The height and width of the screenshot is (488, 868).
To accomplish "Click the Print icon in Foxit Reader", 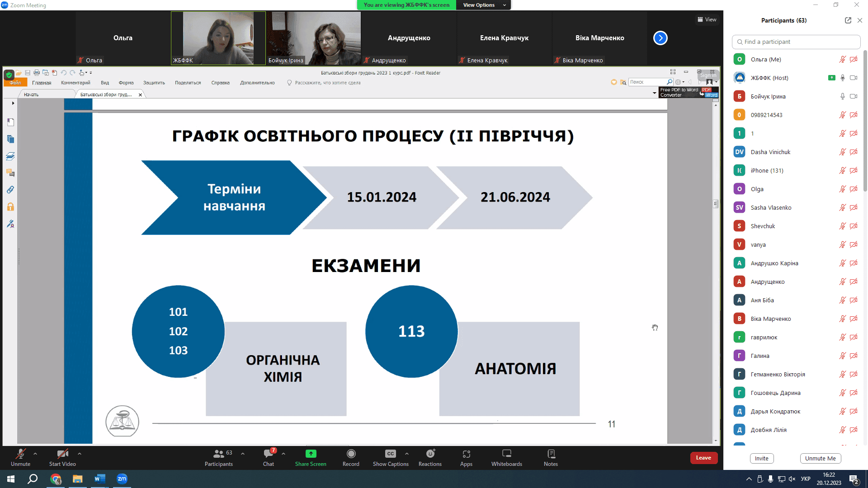I will [x=37, y=73].
